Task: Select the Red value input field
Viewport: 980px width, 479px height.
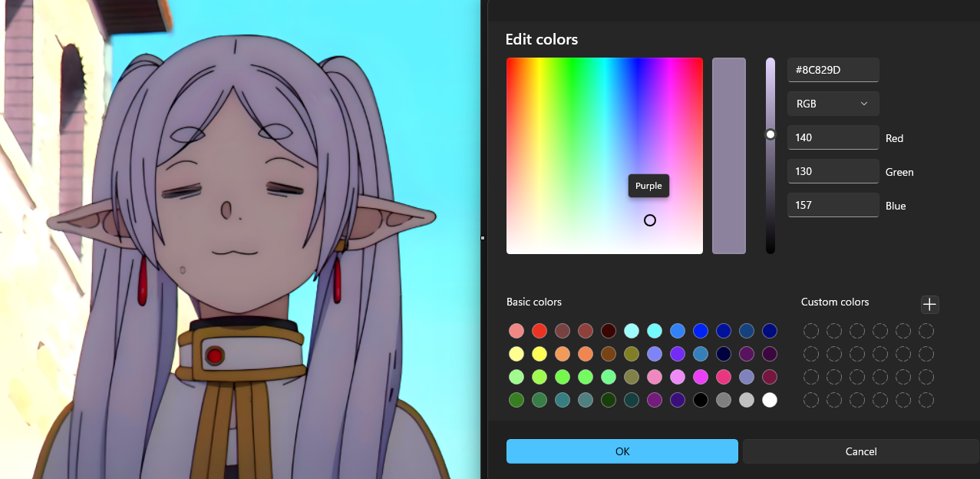Action: tap(833, 137)
